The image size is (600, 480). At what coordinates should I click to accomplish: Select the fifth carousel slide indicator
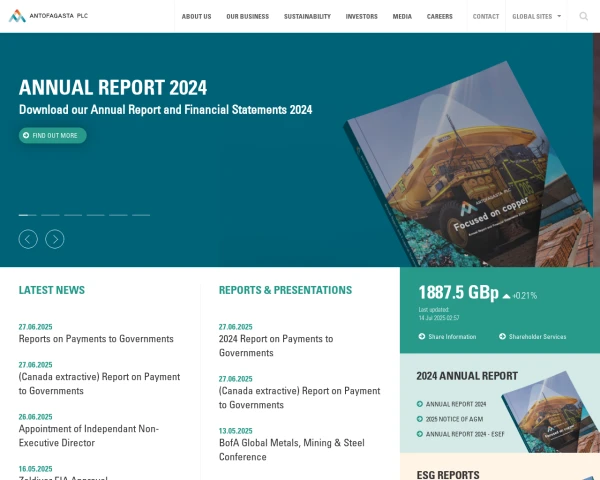pyautogui.click(x=118, y=215)
